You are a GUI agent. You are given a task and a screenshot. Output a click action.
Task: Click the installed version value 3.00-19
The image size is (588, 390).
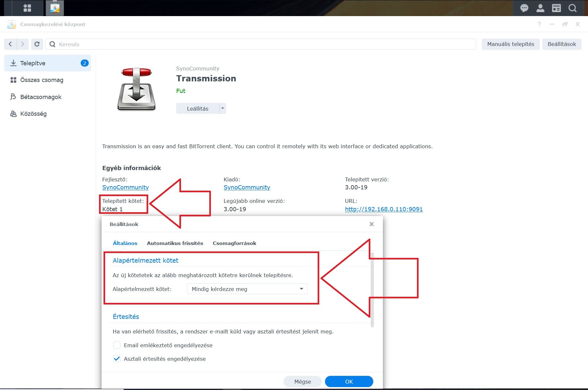coord(356,187)
